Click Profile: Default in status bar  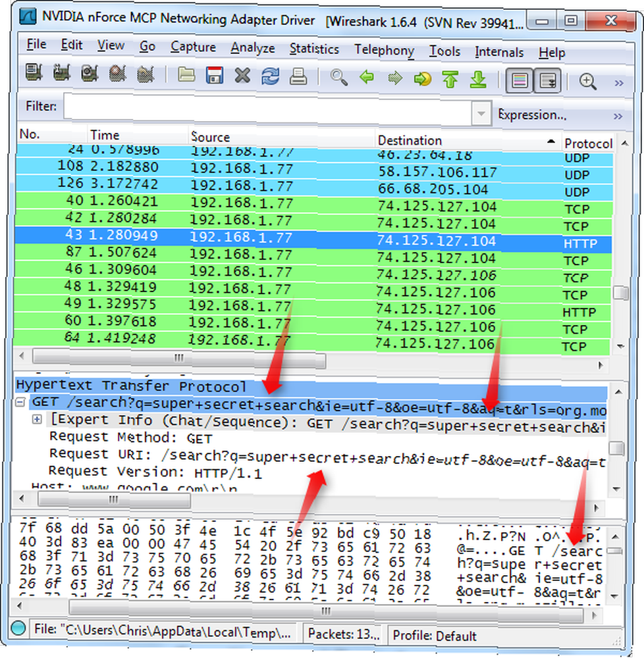pos(435,636)
